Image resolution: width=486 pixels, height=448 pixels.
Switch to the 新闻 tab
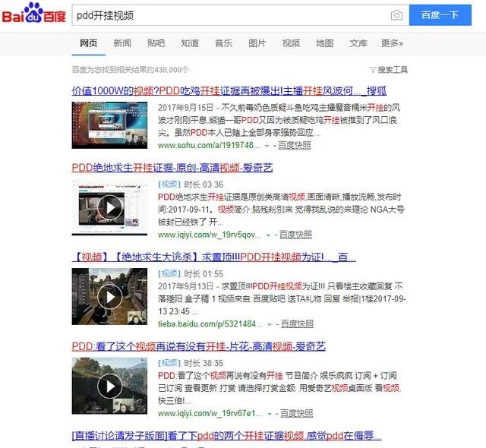pyautogui.click(x=122, y=43)
